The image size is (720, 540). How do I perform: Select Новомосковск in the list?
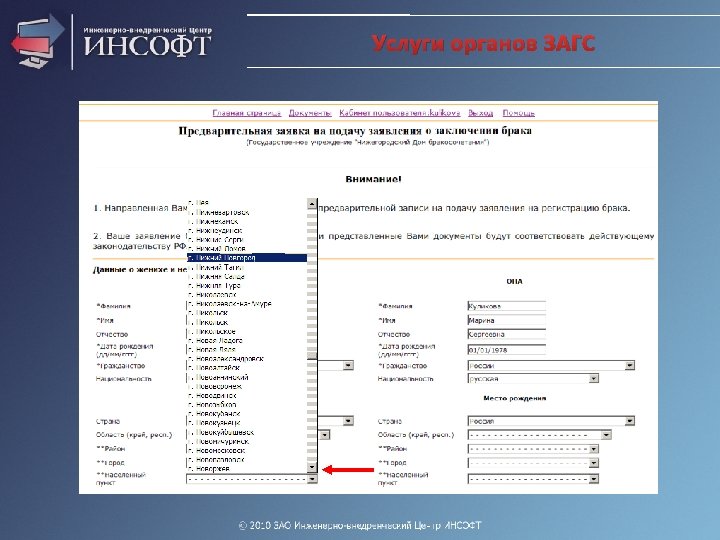pyautogui.click(x=247, y=450)
